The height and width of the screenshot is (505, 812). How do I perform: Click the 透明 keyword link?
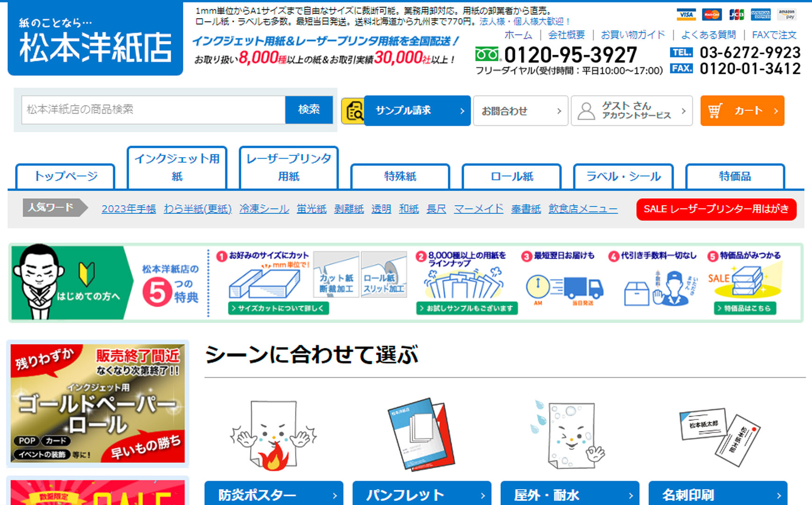tap(381, 209)
